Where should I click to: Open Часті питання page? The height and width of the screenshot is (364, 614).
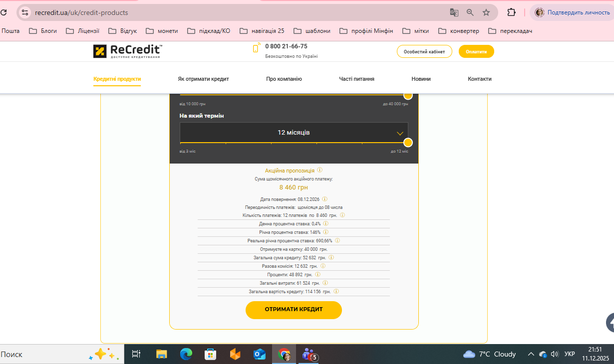pos(356,79)
